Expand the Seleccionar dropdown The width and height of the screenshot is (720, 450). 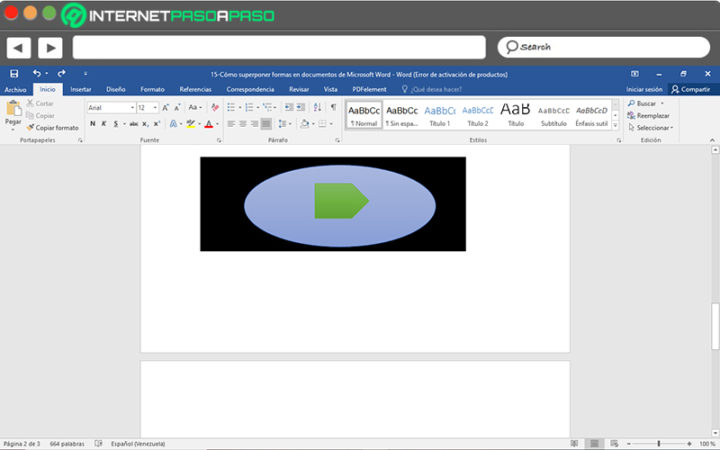651,128
